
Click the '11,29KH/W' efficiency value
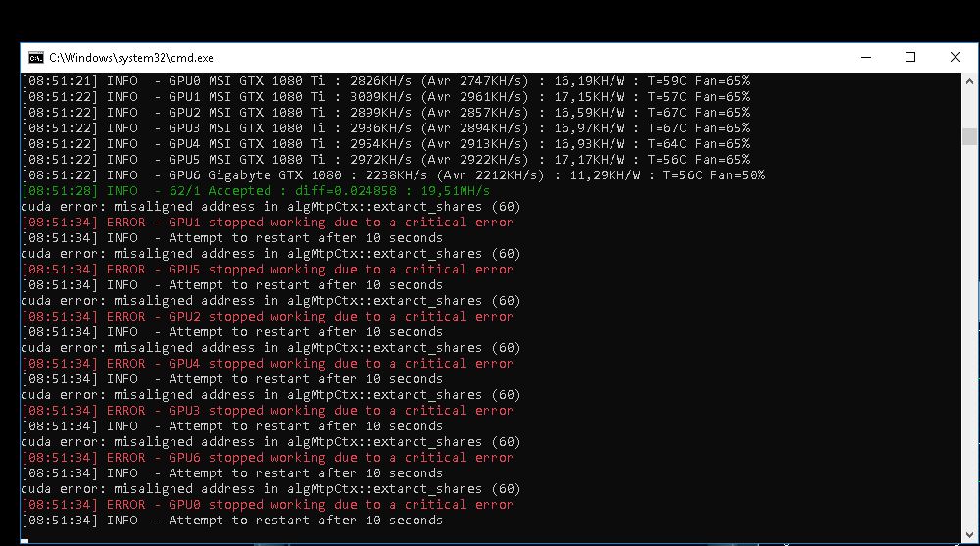coord(605,175)
